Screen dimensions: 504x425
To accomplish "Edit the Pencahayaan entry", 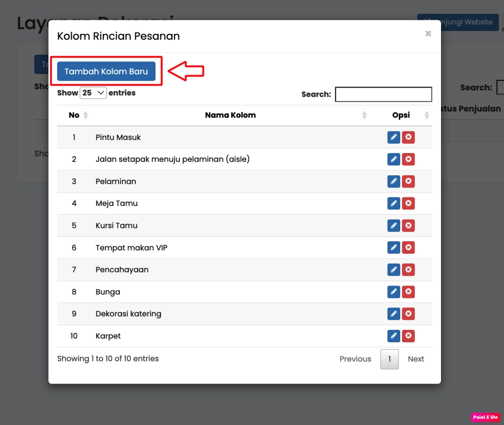I will pyautogui.click(x=393, y=270).
